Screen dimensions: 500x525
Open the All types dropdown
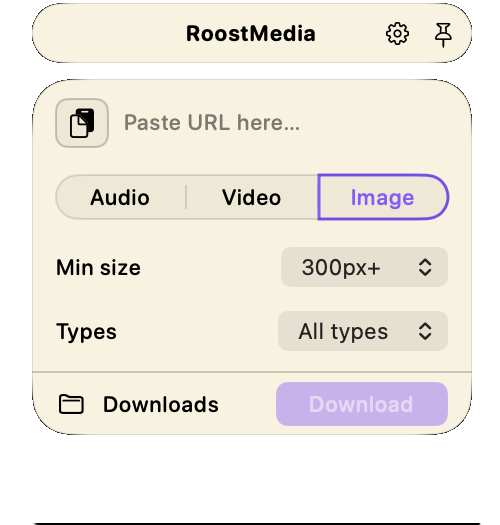[363, 331]
